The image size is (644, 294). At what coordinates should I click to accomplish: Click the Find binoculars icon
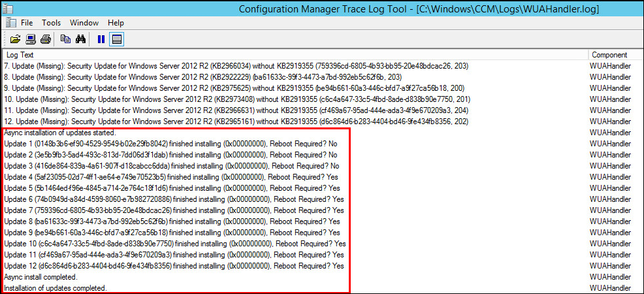click(81, 39)
